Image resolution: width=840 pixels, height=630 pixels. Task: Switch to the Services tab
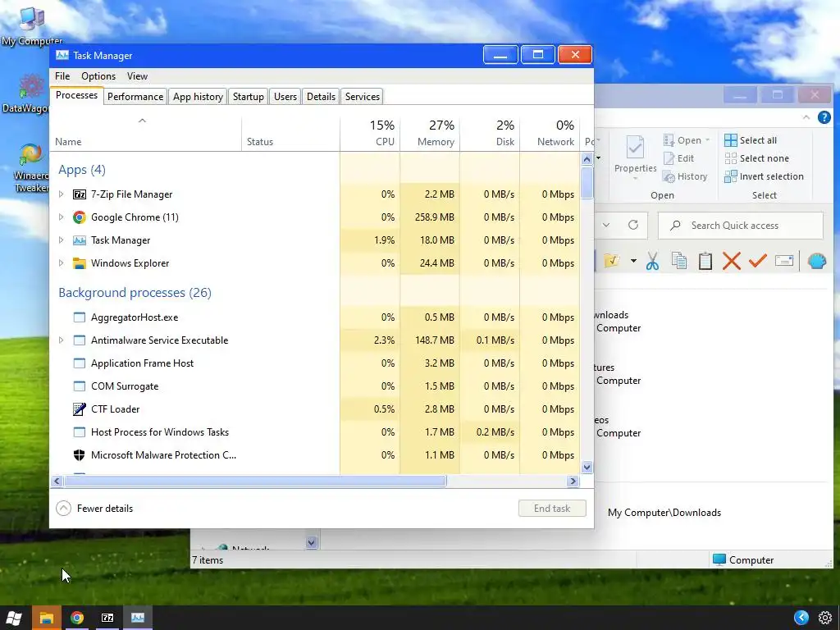[362, 97]
